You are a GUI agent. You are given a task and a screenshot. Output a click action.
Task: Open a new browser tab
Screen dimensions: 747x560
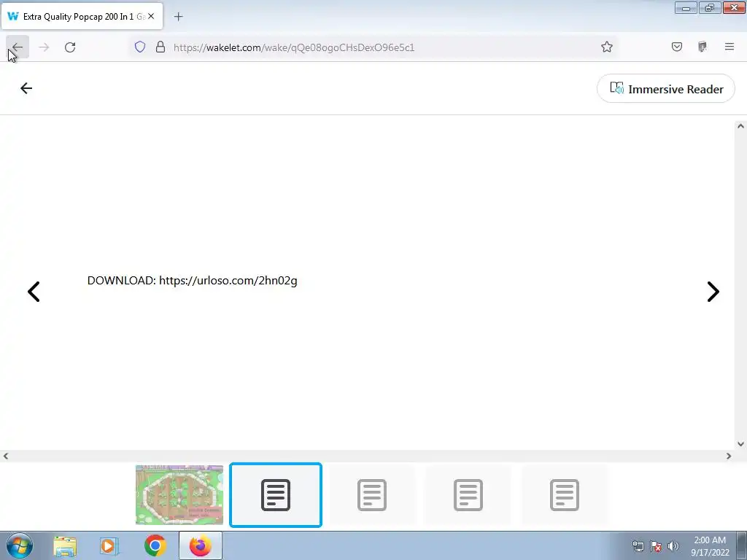(178, 17)
